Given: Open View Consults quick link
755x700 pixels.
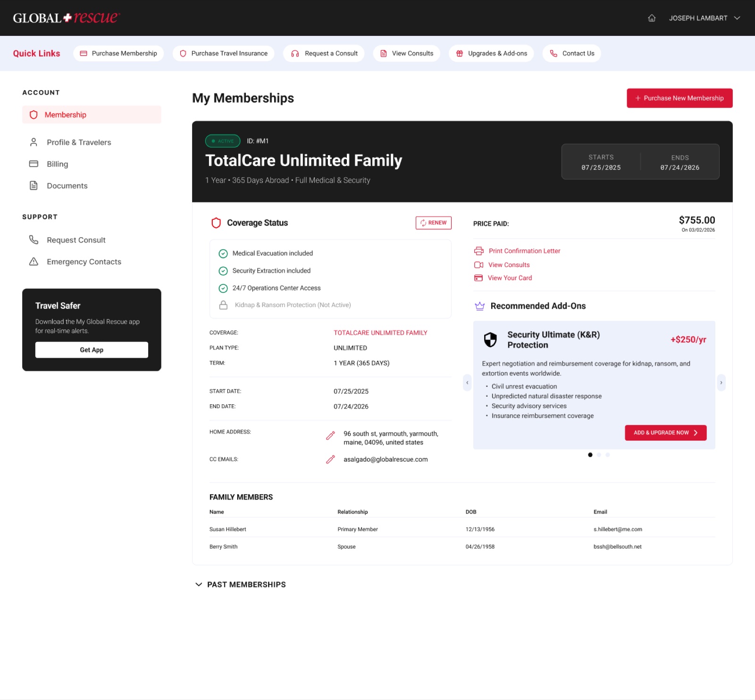Looking at the screenshot, I should coord(406,53).
